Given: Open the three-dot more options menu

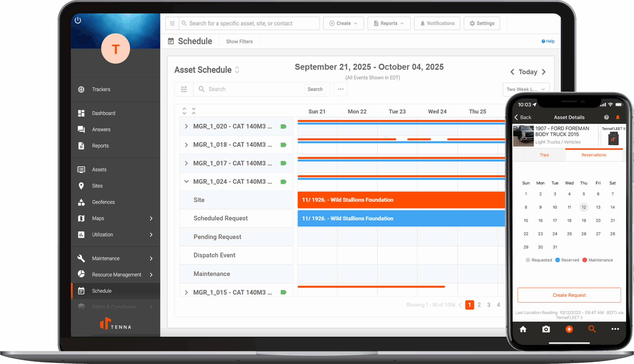Looking at the screenshot, I should pos(341,89).
